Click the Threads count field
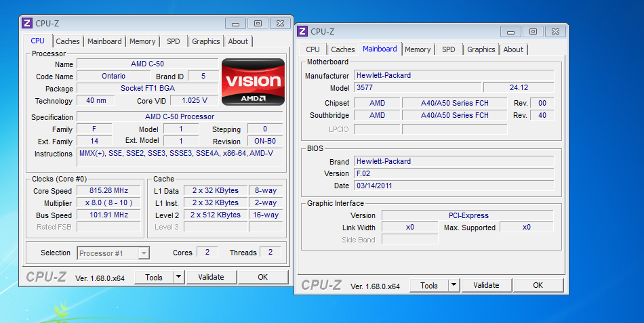The height and width of the screenshot is (323, 644). point(270,252)
